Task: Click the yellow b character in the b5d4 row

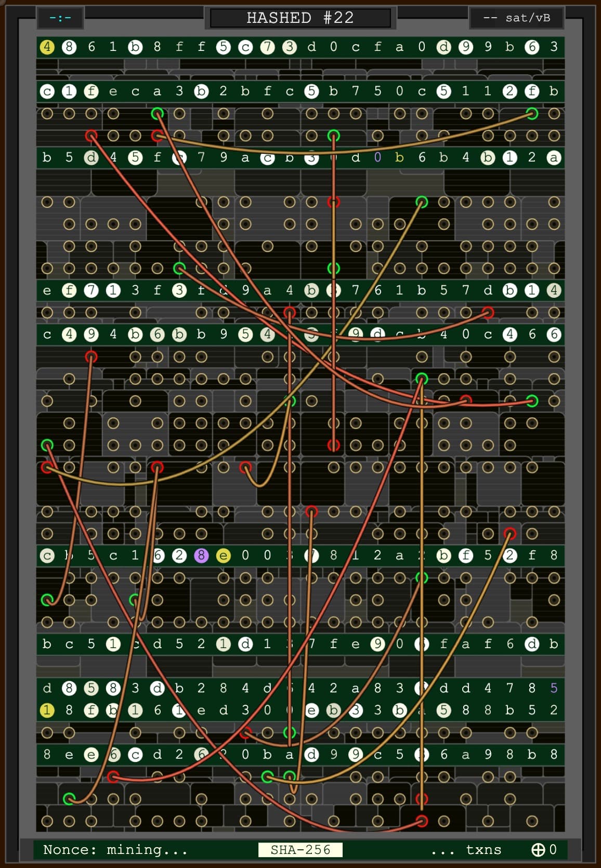Action: [x=399, y=157]
